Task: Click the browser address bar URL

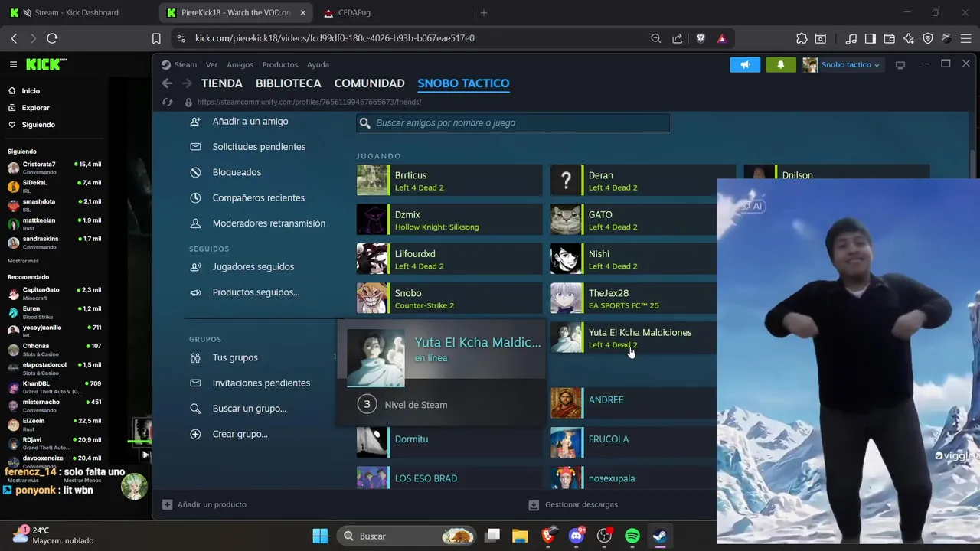Action: point(335,38)
